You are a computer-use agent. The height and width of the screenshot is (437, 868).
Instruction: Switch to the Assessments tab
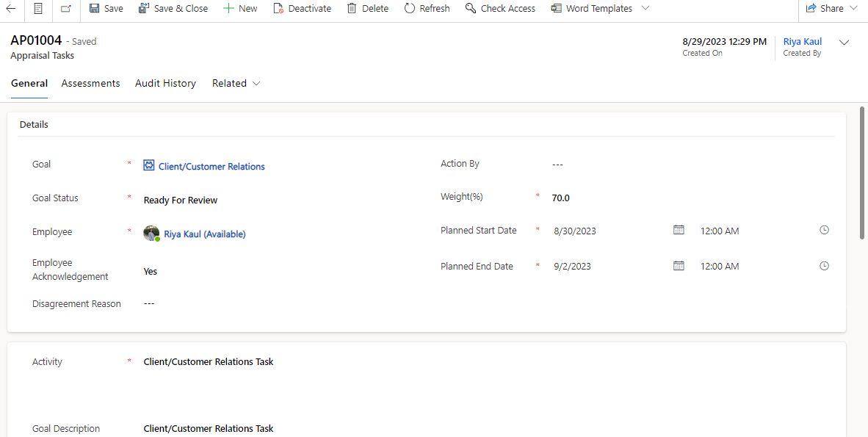[x=90, y=83]
